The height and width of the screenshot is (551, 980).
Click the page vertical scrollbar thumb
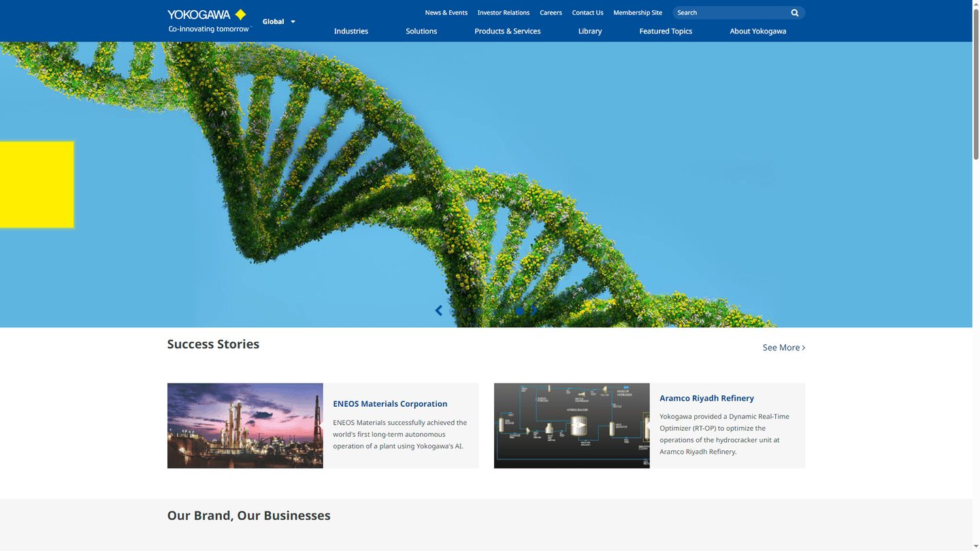[976, 85]
